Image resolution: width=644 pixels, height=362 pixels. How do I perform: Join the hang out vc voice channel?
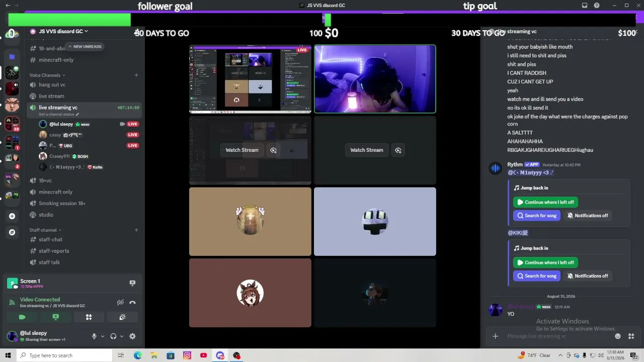(52, 85)
